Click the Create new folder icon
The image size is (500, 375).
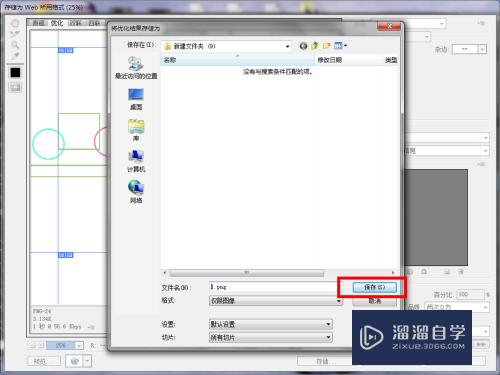coord(326,46)
